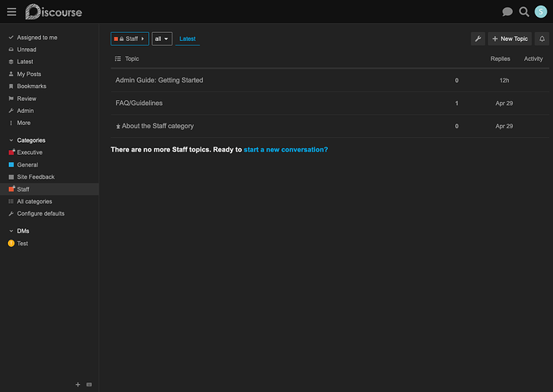Toggle bulk select icon beside Topic
Image resolution: width=553 pixels, height=392 pixels.
tap(118, 59)
